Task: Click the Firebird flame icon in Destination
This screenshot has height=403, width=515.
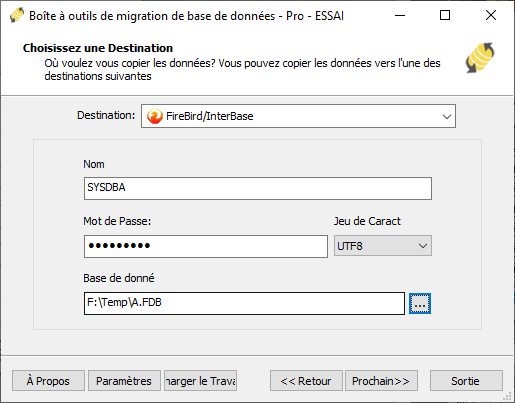Action: [x=155, y=116]
